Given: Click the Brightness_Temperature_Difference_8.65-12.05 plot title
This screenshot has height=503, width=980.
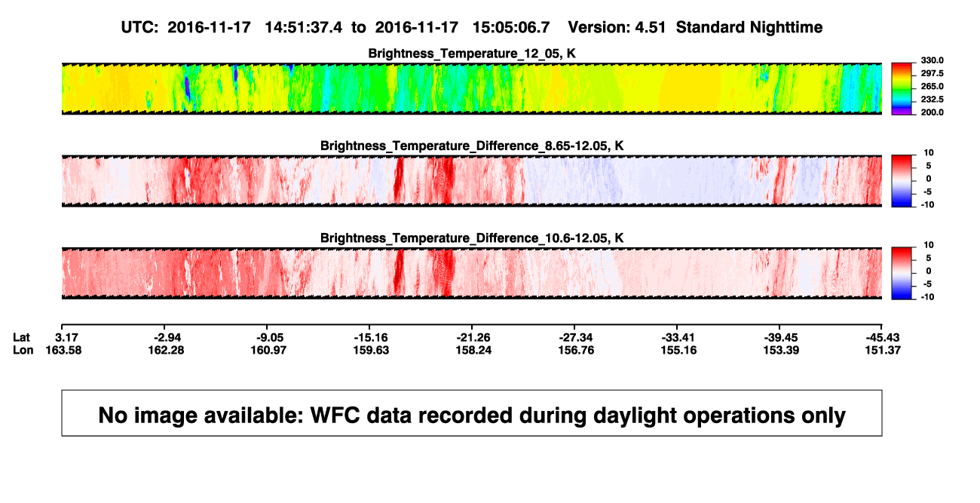Looking at the screenshot, I should pyautogui.click(x=472, y=146).
